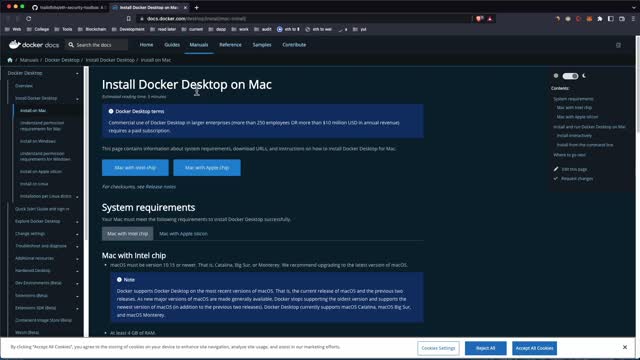This screenshot has width=640, height=360.
Task: Open Install on Linux in sidebar
Action: tap(34, 184)
